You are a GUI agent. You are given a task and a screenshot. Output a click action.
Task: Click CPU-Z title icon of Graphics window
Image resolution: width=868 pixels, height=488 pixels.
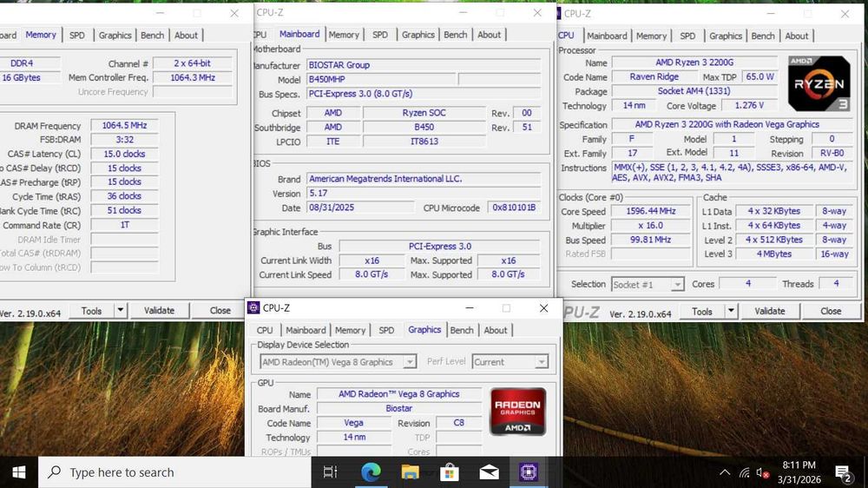[x=253, y=307]
